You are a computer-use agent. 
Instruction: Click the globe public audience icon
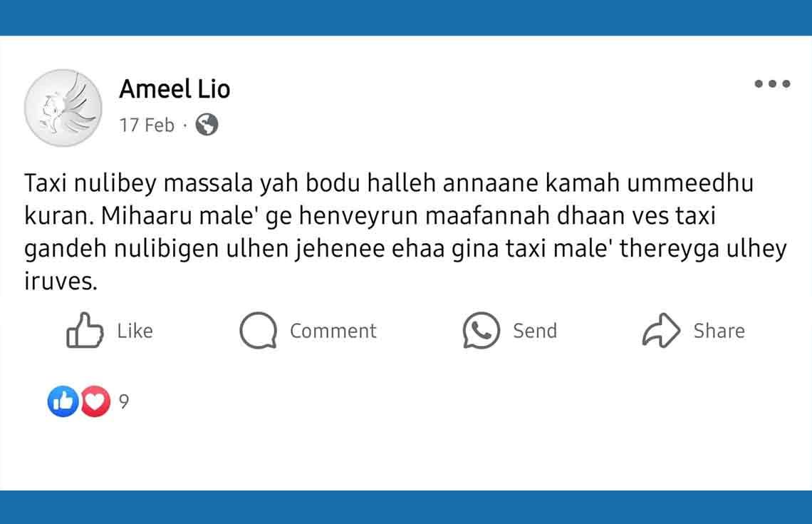[x=207, y=125]
